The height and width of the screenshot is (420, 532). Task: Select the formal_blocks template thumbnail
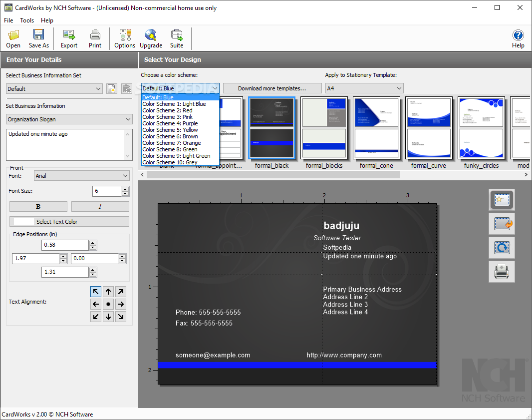coord(324,128)
